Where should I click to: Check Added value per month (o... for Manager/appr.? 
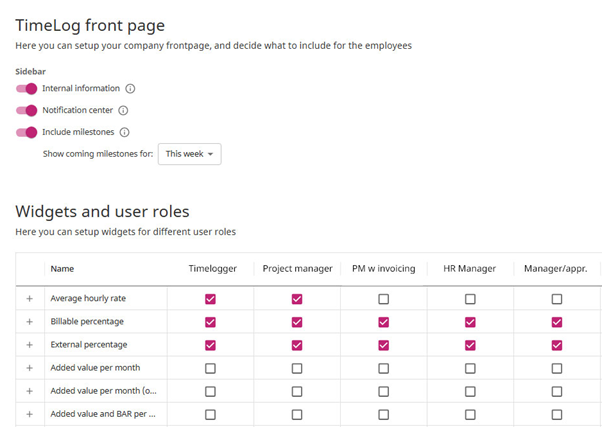557,391
